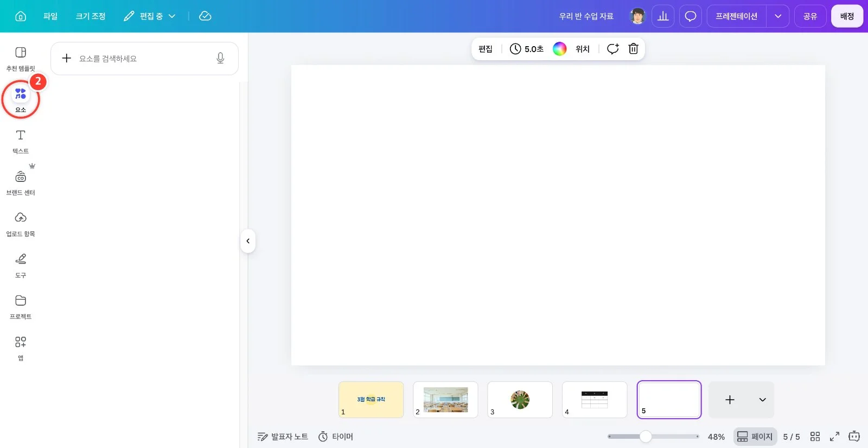Open the 위치 position options
The image size is (868, 448).
tap(583, 49)
